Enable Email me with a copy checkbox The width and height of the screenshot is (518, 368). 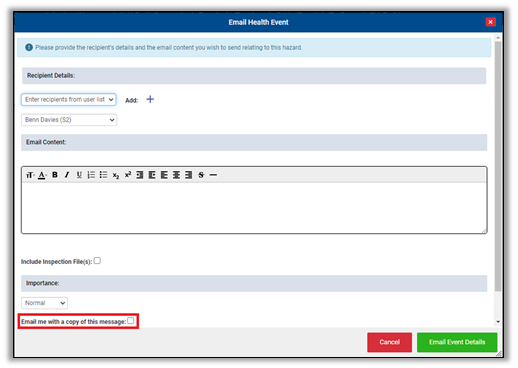click(x=131, y=321)
